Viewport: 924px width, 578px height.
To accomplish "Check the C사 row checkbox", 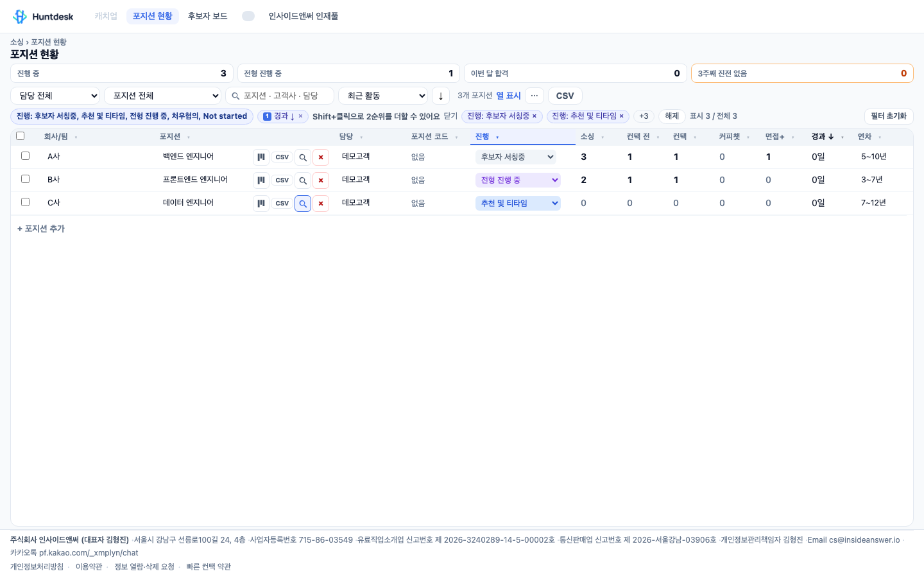I will [x=26, y=202].
